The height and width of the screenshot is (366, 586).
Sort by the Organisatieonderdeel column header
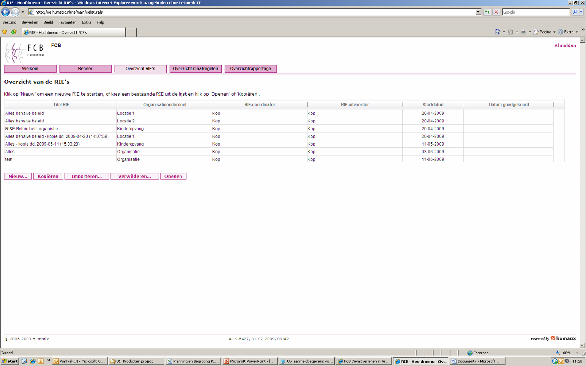click(164, 105)
